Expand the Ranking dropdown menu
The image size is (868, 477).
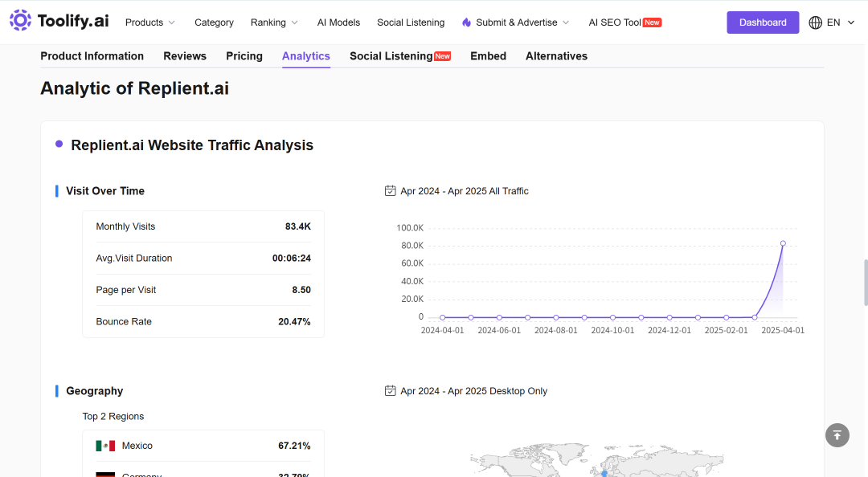point(274,22)
